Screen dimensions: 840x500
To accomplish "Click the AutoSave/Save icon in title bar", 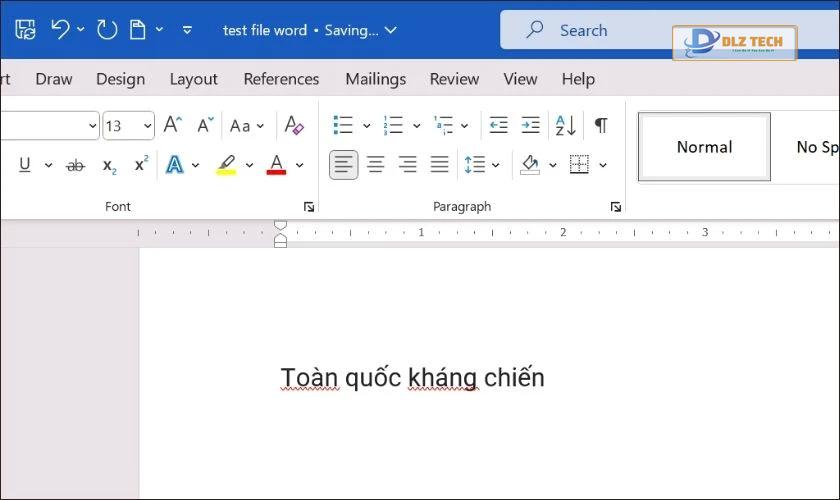I will pos(25,29).
